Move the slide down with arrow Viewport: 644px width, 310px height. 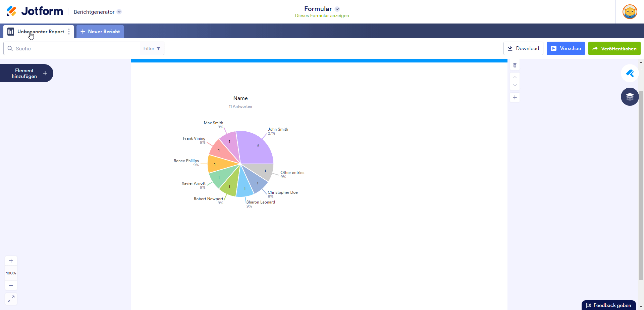point(515,85)
